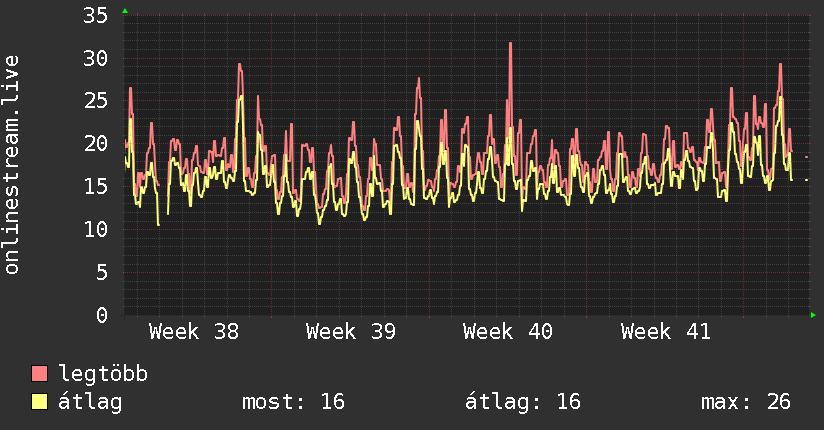Click the 15 y-axis tick label
This screenshot has width=824, height=430.
(x=95, y=187)
